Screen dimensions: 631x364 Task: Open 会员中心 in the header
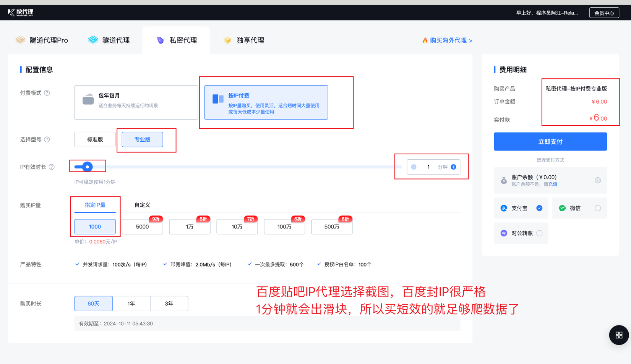pyautogui.click(x=604, y=13)
